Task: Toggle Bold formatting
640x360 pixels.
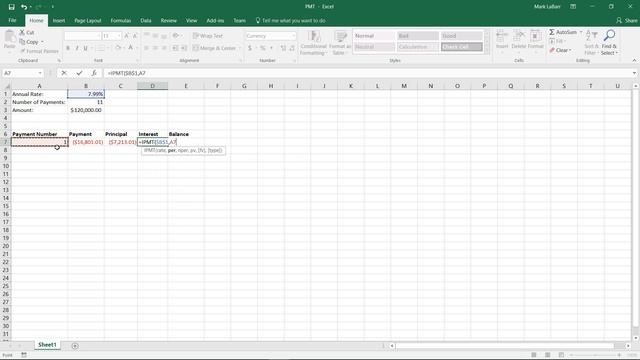Action: [x=68, y=48]
